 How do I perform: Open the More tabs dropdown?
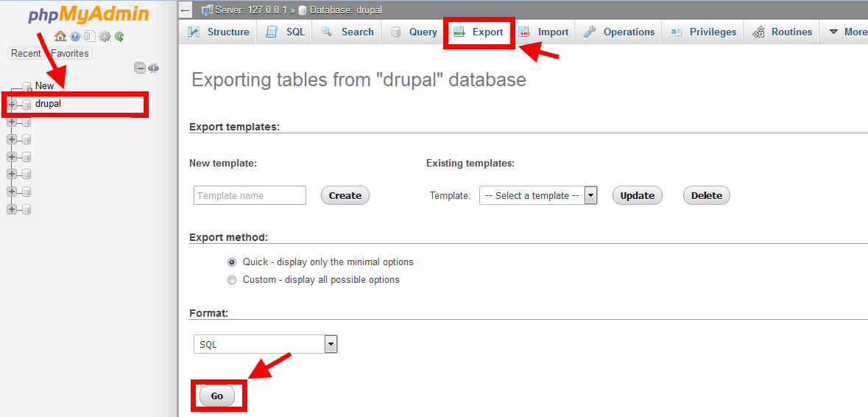pos(847,32)
